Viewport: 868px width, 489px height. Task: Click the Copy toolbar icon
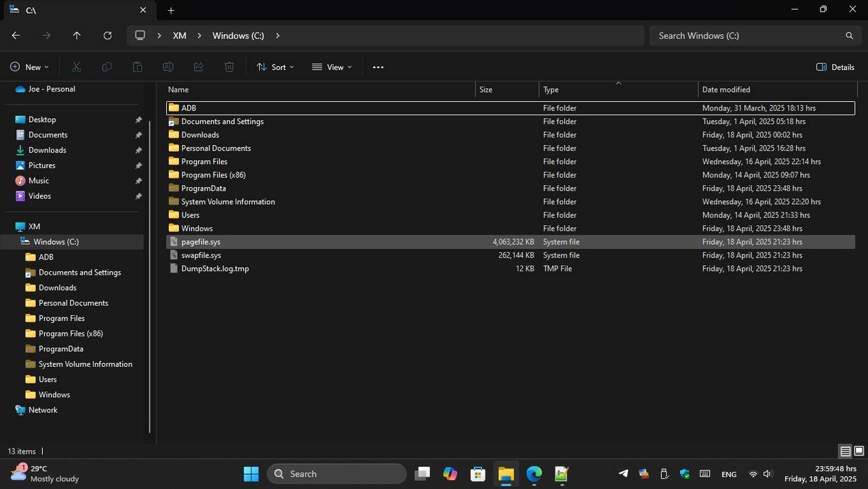coord(106,67)
